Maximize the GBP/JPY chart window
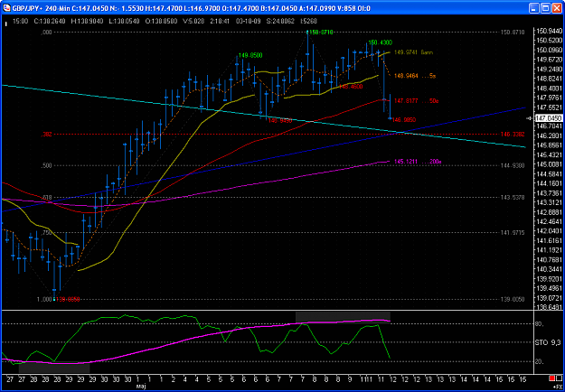The image size is (565, 392). [545, 9]
